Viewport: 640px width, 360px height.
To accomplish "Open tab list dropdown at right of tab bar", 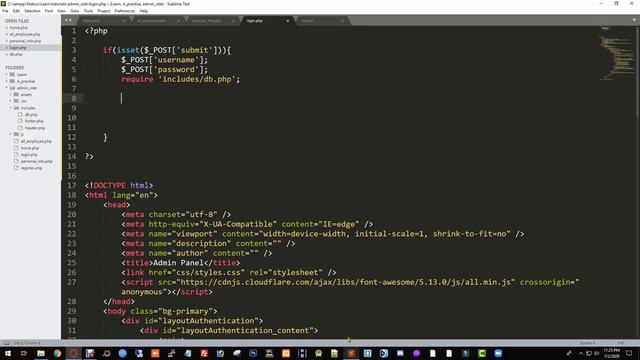I will pos(634,20).
